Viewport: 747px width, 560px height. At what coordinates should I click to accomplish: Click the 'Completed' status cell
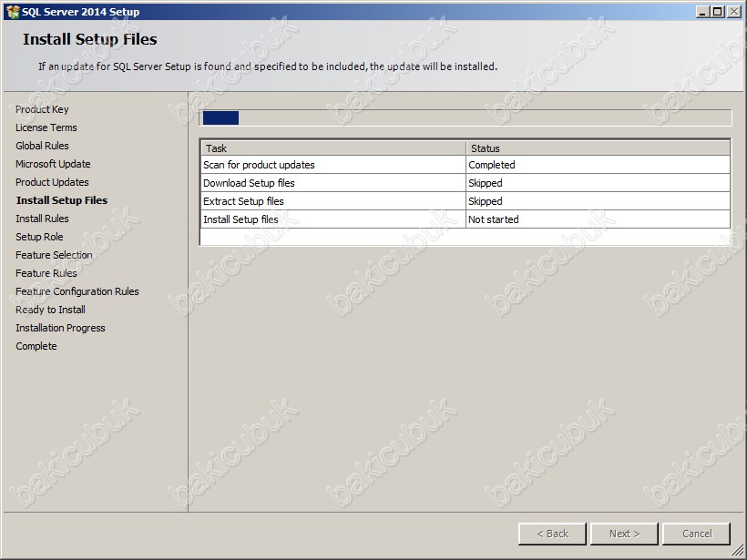[x=598, y=165]
